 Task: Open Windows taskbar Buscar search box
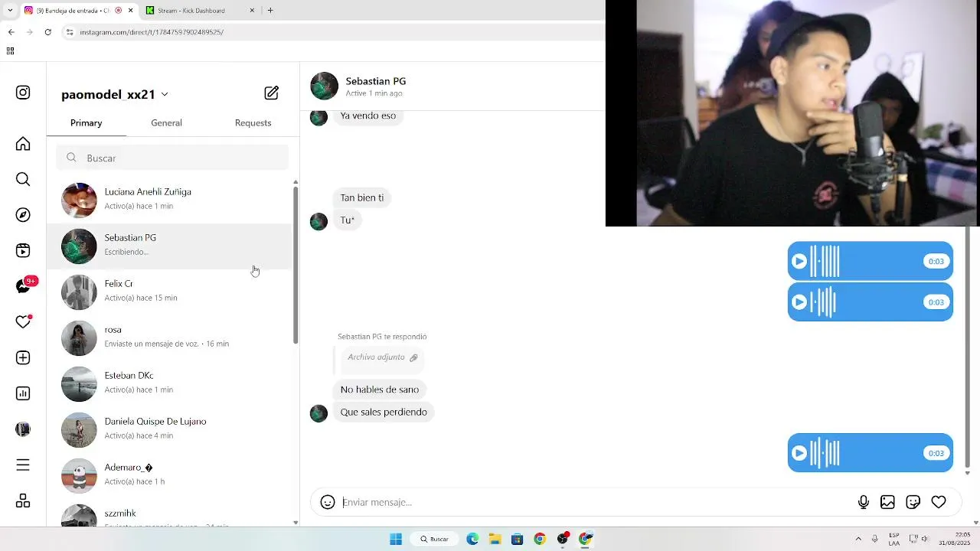coord(434,539)
